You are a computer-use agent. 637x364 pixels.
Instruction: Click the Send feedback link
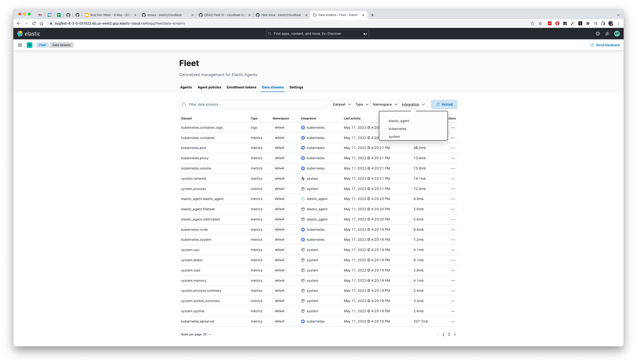(605, 45)
